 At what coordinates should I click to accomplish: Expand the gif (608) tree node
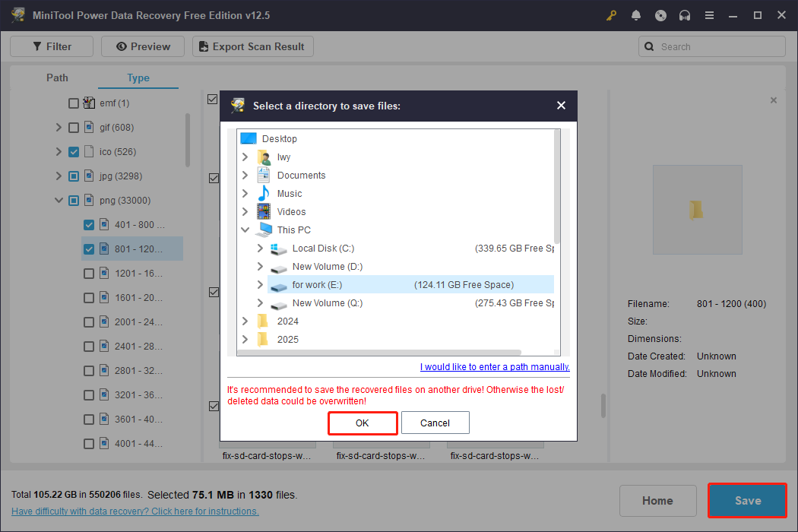tap(59, 127)
